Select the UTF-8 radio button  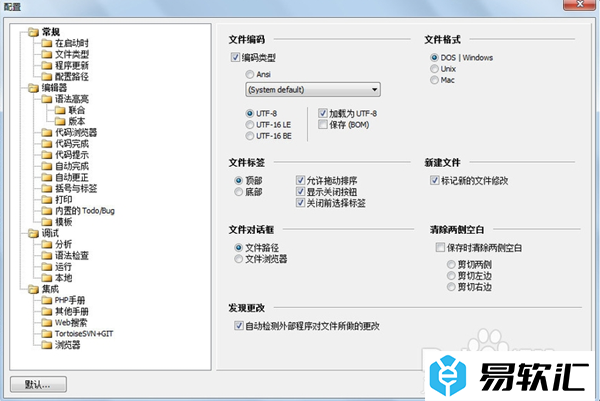250,113
